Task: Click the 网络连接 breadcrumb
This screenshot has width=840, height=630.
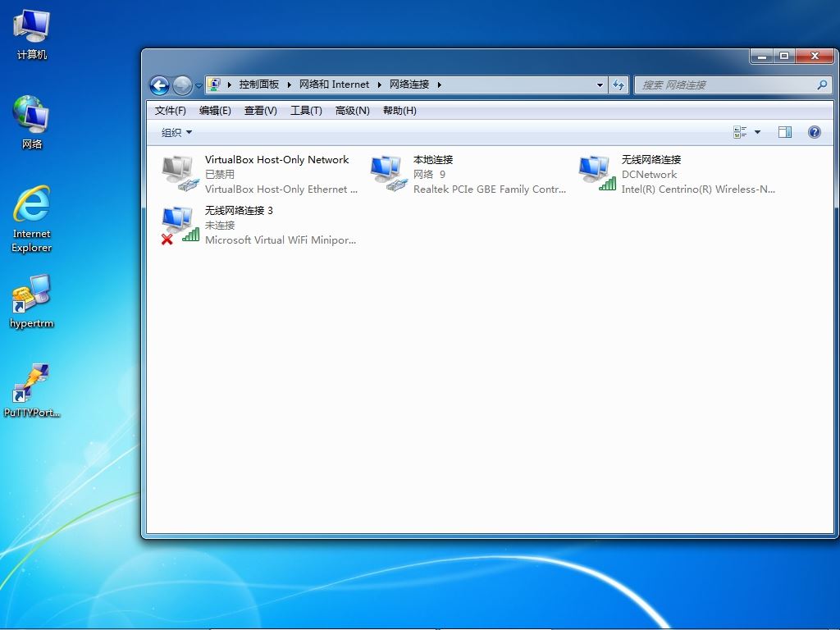Action: coord(409,84)
